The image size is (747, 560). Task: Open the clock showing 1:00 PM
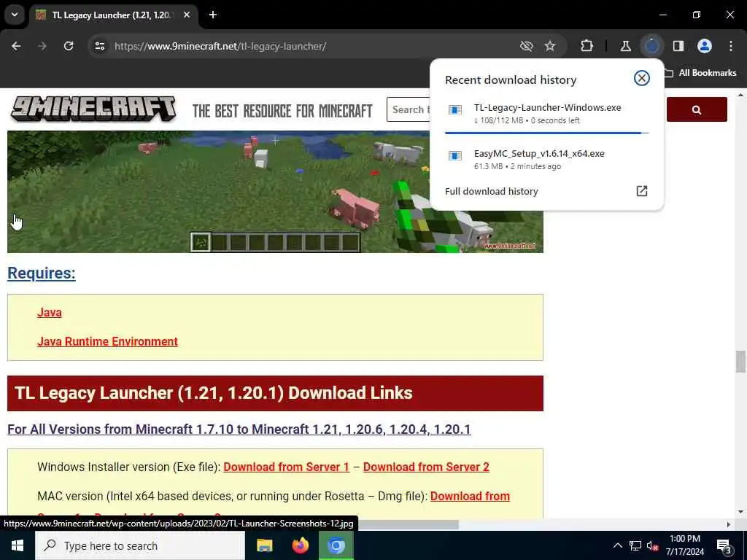(684, 545)
